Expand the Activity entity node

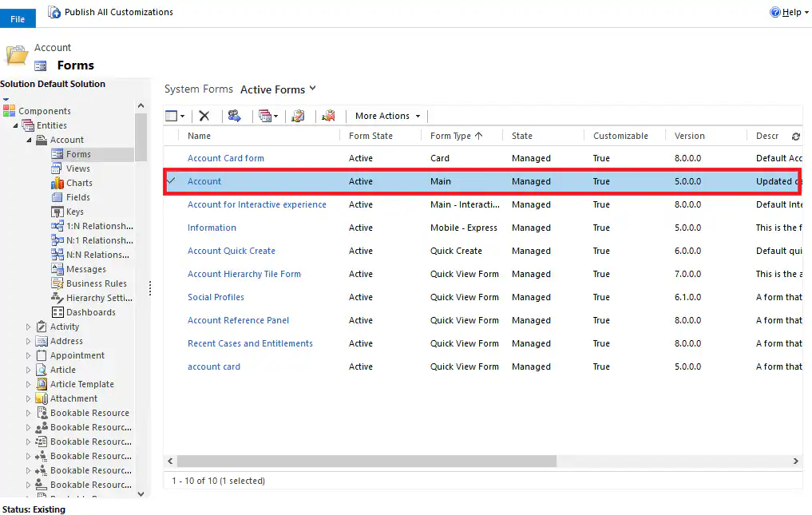[x=26, y=326]
